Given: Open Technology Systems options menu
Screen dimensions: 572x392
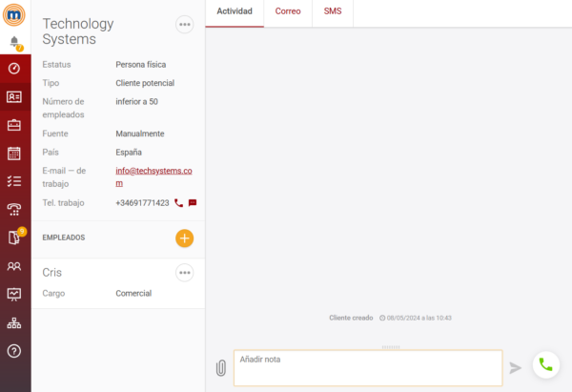Looking at the screenshot, I should pos(185,25).
